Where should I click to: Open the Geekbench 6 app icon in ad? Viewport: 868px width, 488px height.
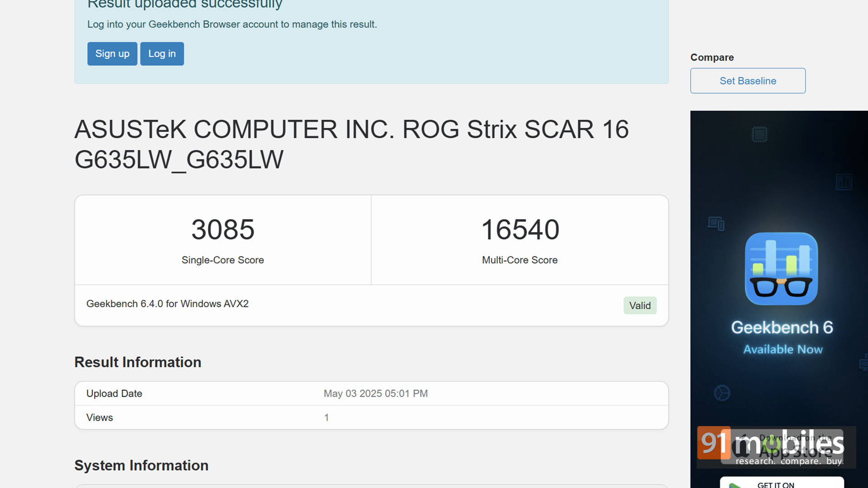(x=781, y=269)
